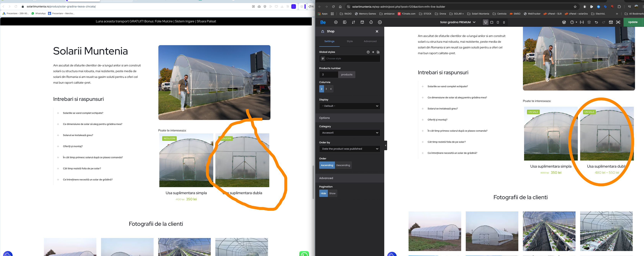
Task: Click the green Update button
Action: 633,22
